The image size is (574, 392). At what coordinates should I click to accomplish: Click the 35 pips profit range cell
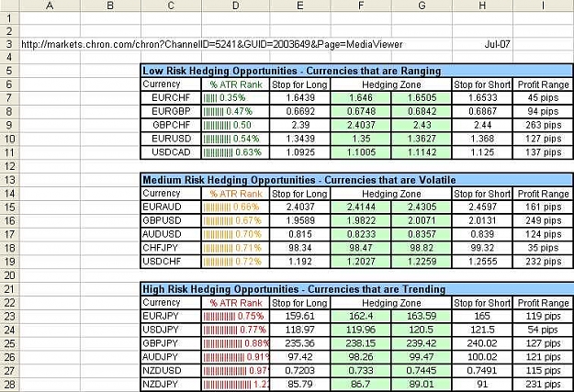(x=544, y=248)
